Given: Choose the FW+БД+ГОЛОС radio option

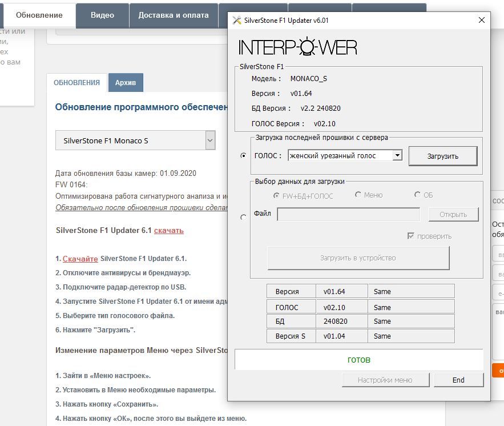Looking at the screenshot, I should [x=277, y=195].
